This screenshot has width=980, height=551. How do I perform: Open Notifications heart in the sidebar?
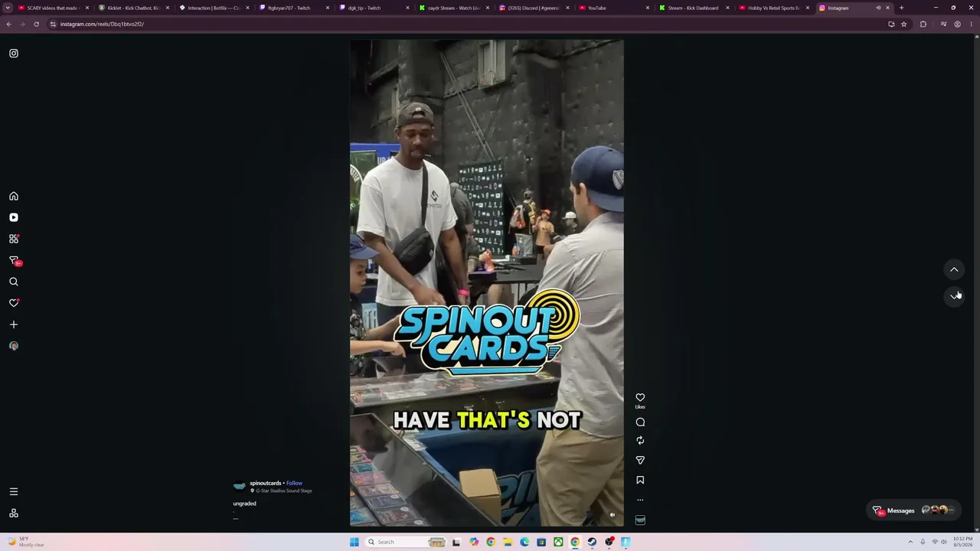[x=14, y=303]
